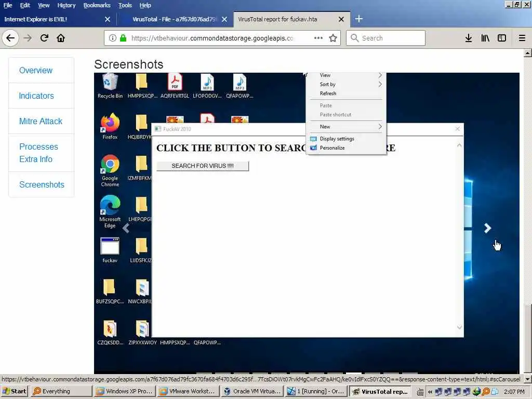This screenshot has width=532, height=399.
Task: Switch to Windows XP Pro taskbar item
Action: click(x=125, y=391)
